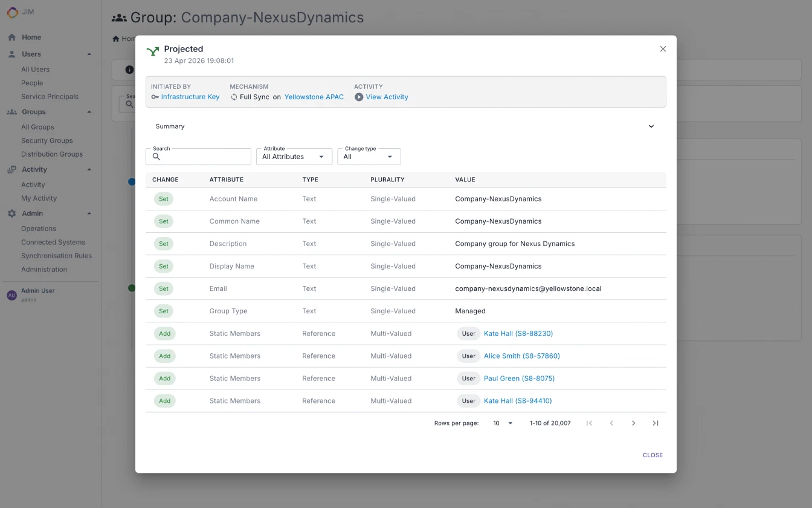
Task: Click the View Activity play icon
Action: pyautogui.click(x=359, y=97)
